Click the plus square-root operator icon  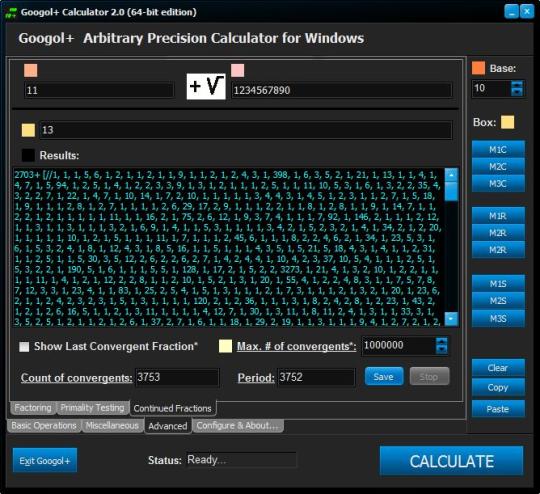click(x=206, y=86)
